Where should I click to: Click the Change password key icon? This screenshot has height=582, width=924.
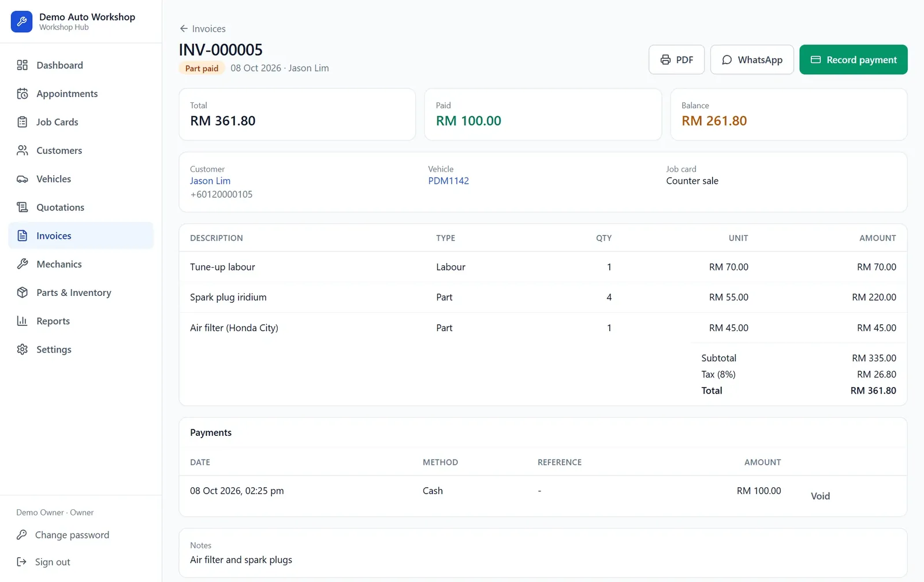click(x=22, y=535)
